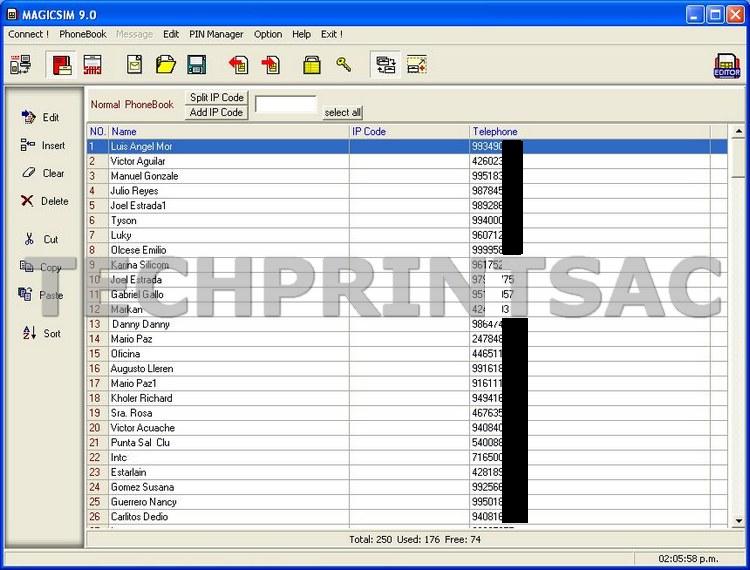Click the save floppy disk icon
Viewport: 750px width, 570px height.
197,65
